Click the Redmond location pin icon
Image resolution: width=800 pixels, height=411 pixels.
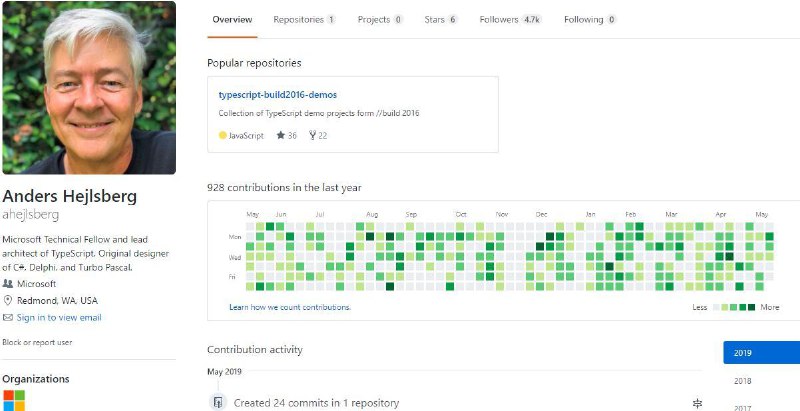point(8,301)
